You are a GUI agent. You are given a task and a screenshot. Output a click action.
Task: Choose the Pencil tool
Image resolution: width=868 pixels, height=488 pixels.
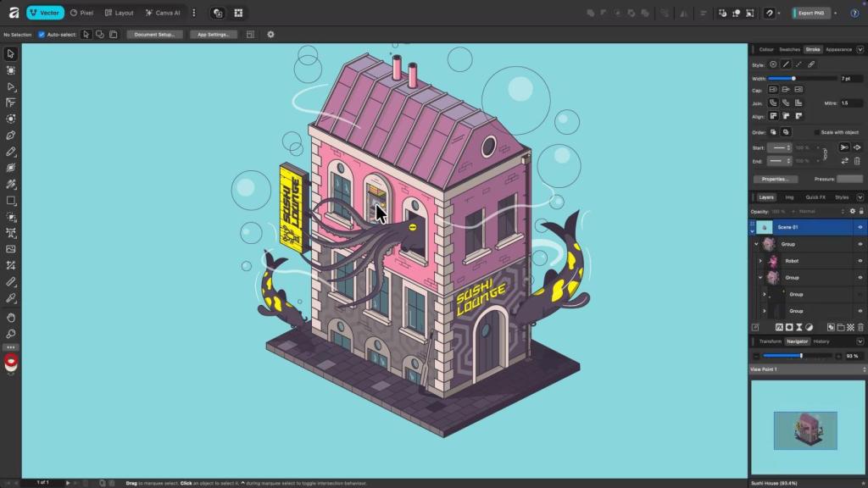(x=11, y=152)
